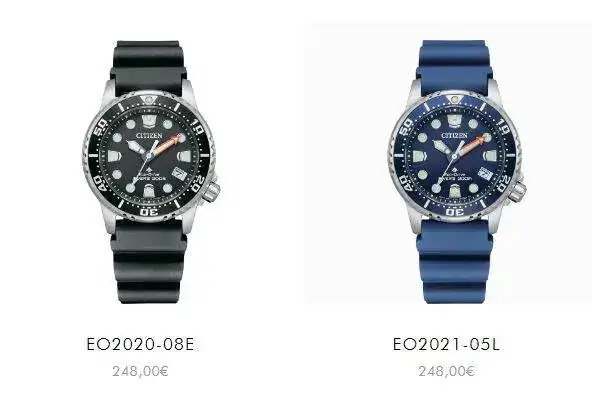Click the 248,00€ price under EO2021-05L
The height and width of the screenshot is (411, 592).
tap(446, 371)
